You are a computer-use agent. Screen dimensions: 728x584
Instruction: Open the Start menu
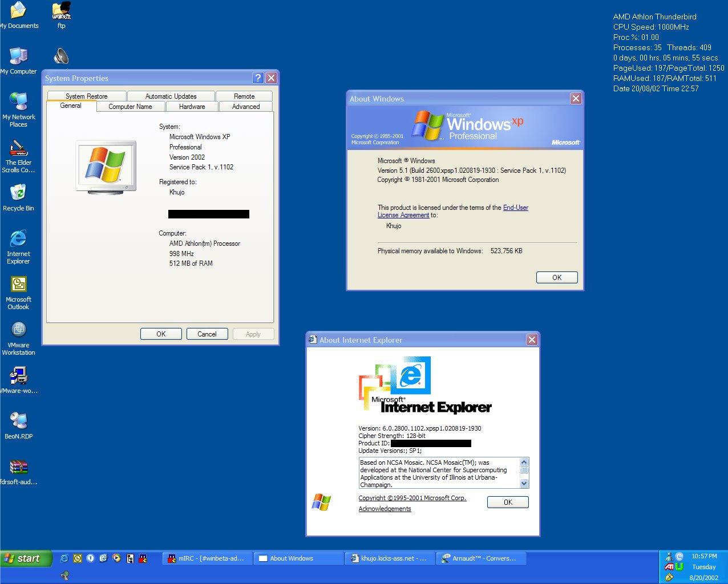(26, 558)
